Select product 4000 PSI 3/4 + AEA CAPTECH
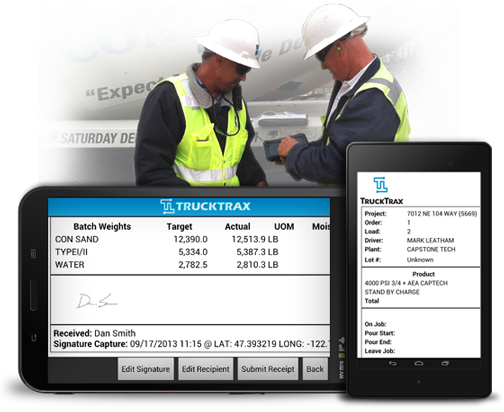Viewport: 504px width, 412px height. [406, 283]
